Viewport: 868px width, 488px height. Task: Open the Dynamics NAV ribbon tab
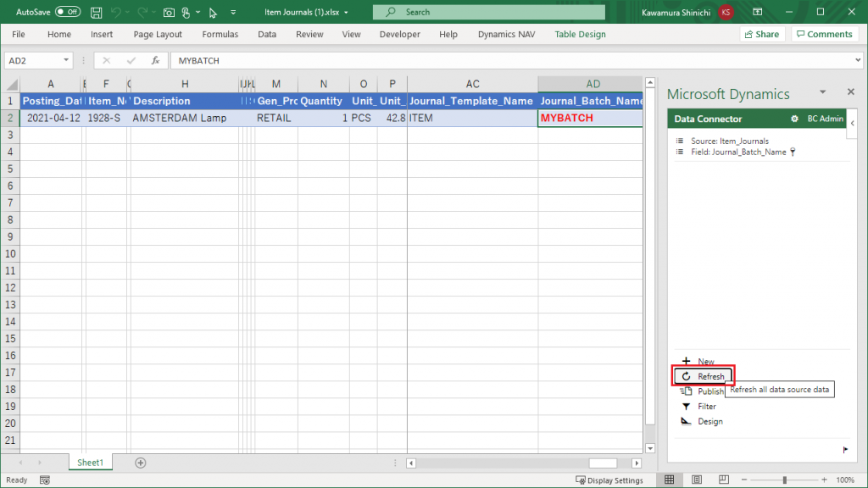point(506,35)
